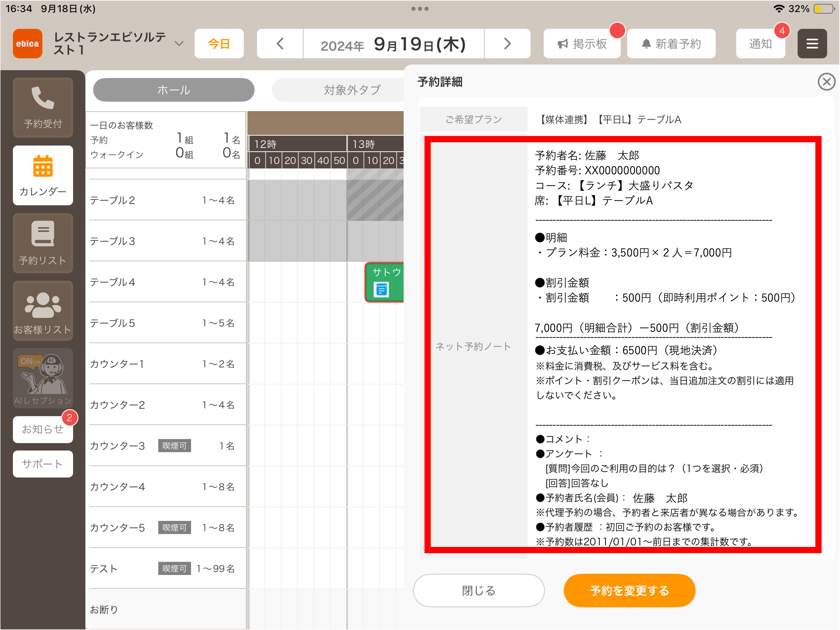This screenshot has width=840, height=630.
Task: Select the テーブル5 row
Action: [167, 323]
